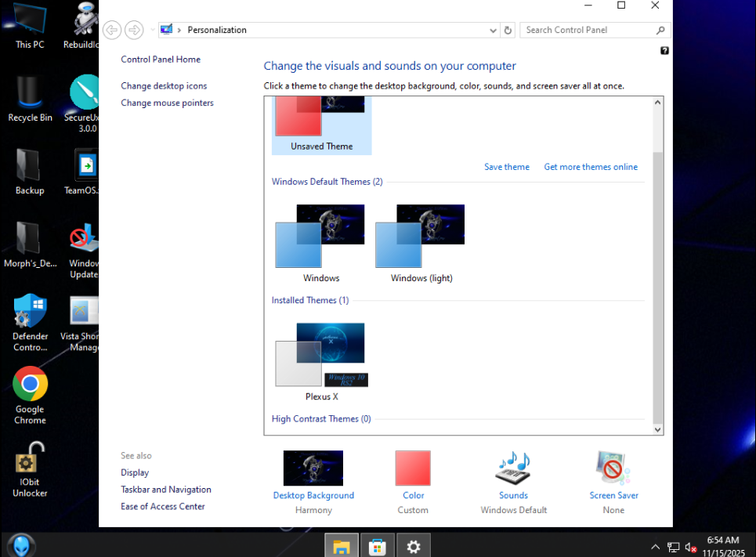The width and height of the screenshot is (756, 557).
Task: Open the Display link under See also
Action: [135, 472]
